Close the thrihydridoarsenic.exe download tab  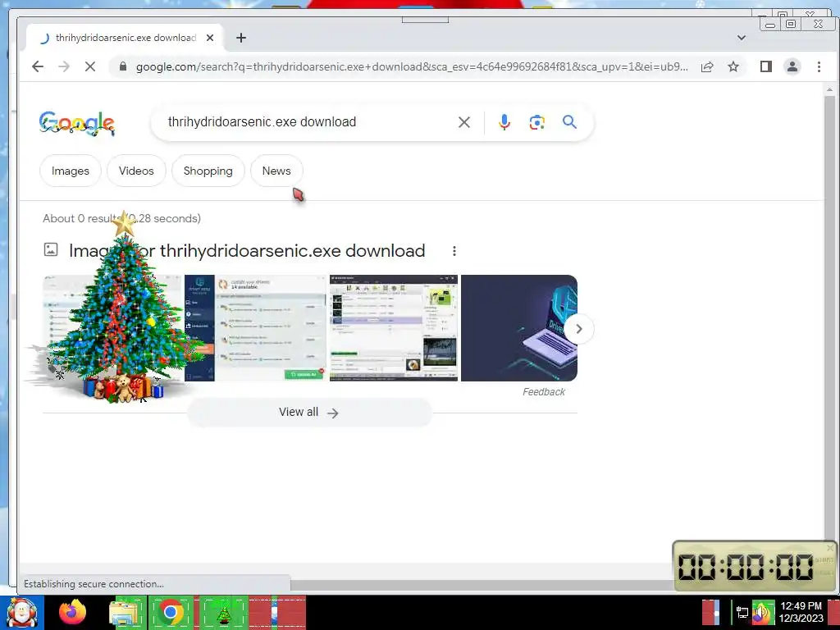(210, 38)
